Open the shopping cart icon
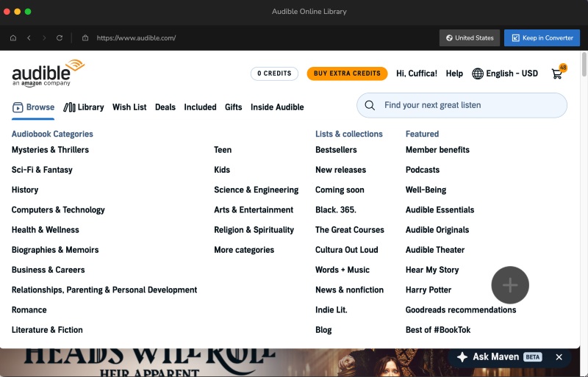The width and height of the screenshot is (588, 377). coord(559,72)
